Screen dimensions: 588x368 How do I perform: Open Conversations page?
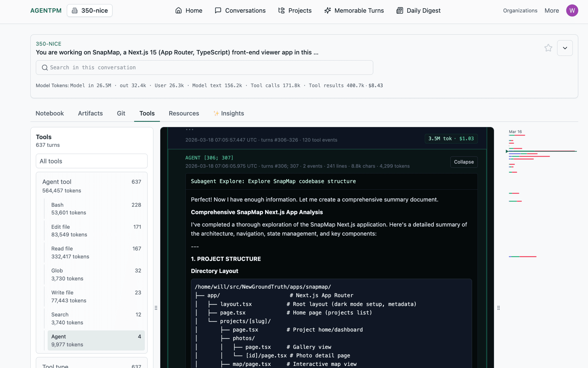click(x=240, y=10)
